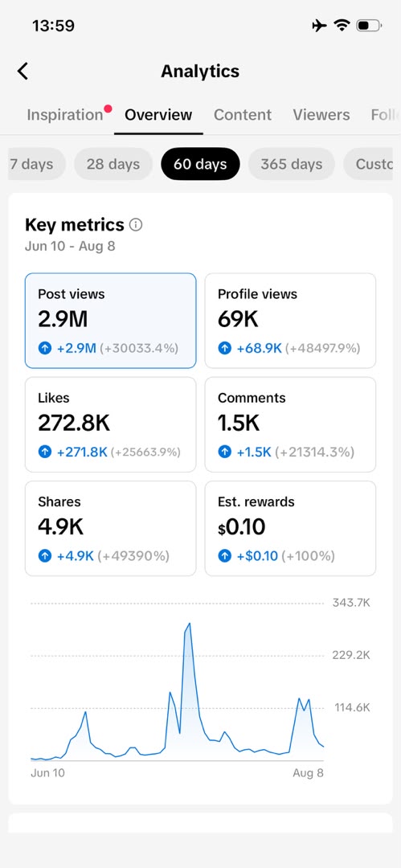The width and height of the screenshot is (401, 868).
Task: Tap the highest peak on the chart
Action: pyautogui.click(x=190, y=624)
